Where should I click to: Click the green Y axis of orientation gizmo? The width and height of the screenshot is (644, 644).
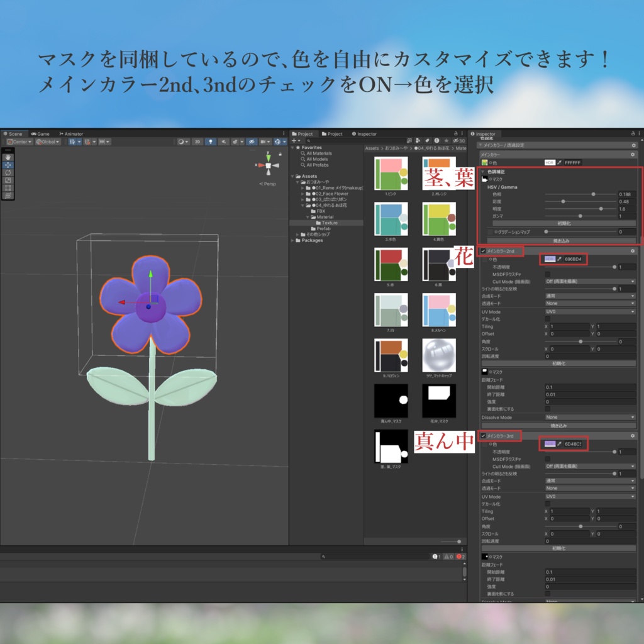268,157
